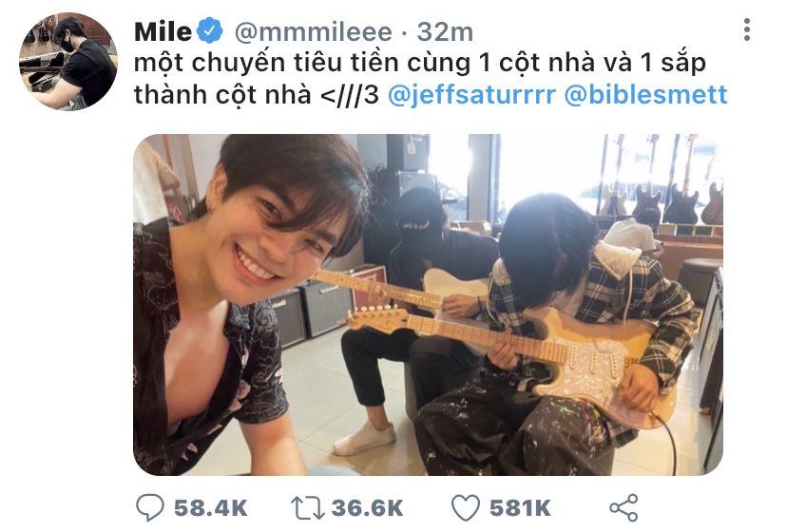Tap the wall-hung guitars in the photo background
Screen dimensions: 787x532
(660, 180)
